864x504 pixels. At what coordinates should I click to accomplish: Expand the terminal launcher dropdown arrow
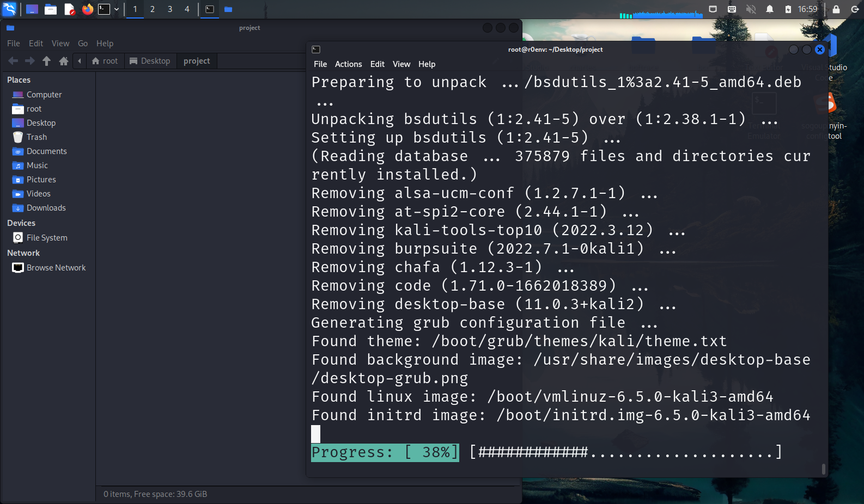(117, 9)
